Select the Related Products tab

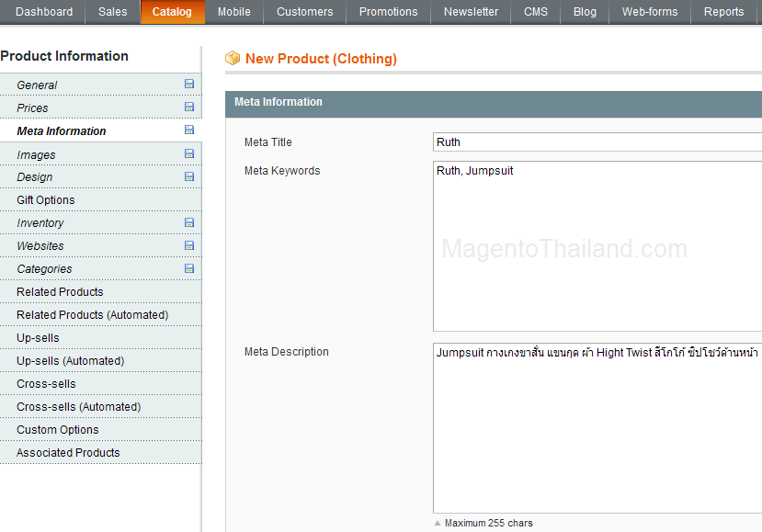(60, 292)
